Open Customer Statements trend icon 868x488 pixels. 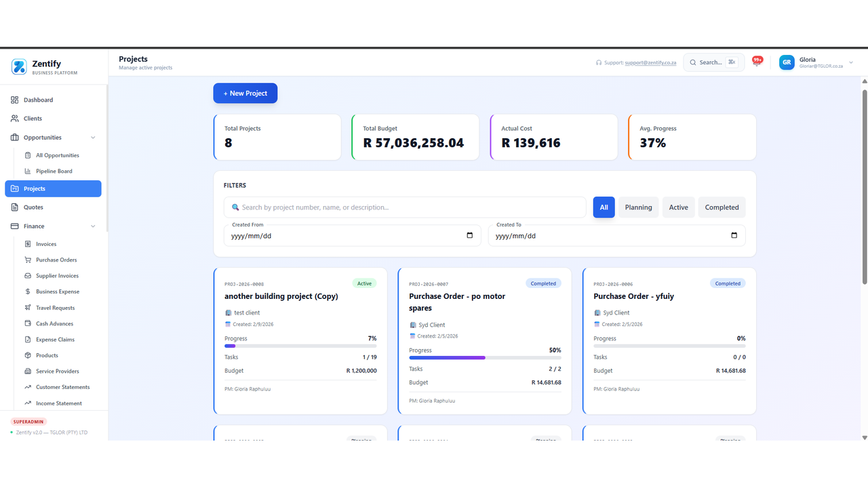point(28,387)
